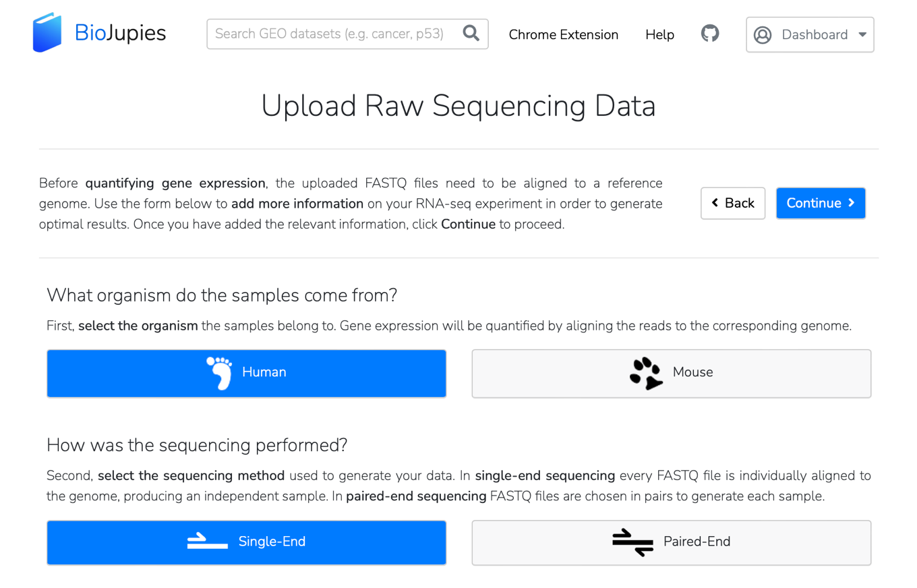Expand the Dashboard dropdown arrow
The width and height of the screenshot is (917, 588).
[862, 35]
